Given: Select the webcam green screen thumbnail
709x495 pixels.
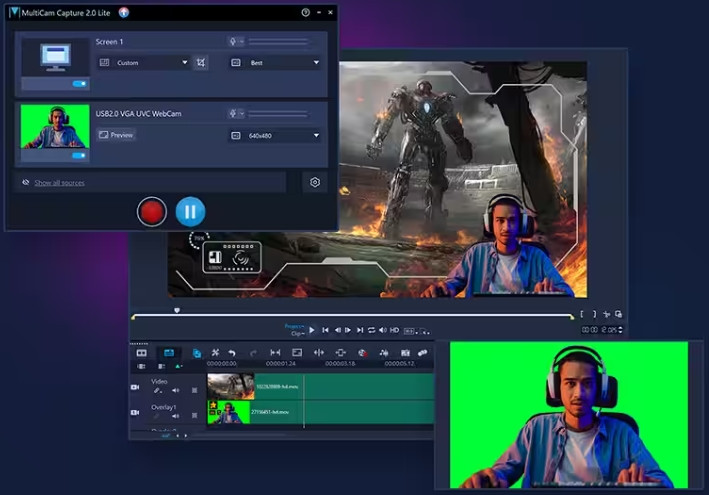Looking at the screenshot, I should 55,127.
